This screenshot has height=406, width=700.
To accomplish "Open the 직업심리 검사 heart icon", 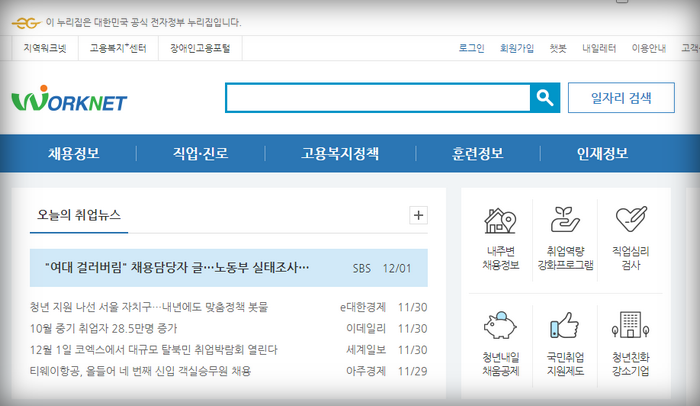I will click(x=631, y=219).
